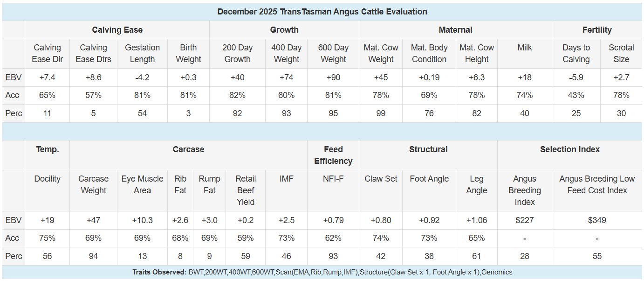644x281 pixels.
Task: Click the Eye Muscle Area header
Action: (142, 184)
